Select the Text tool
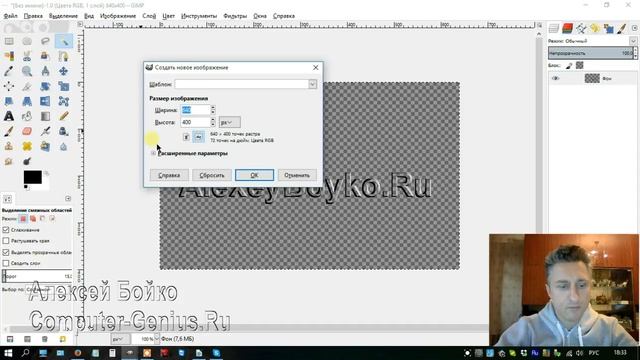Viewport: 640px width, 360px height. [9, 116]
